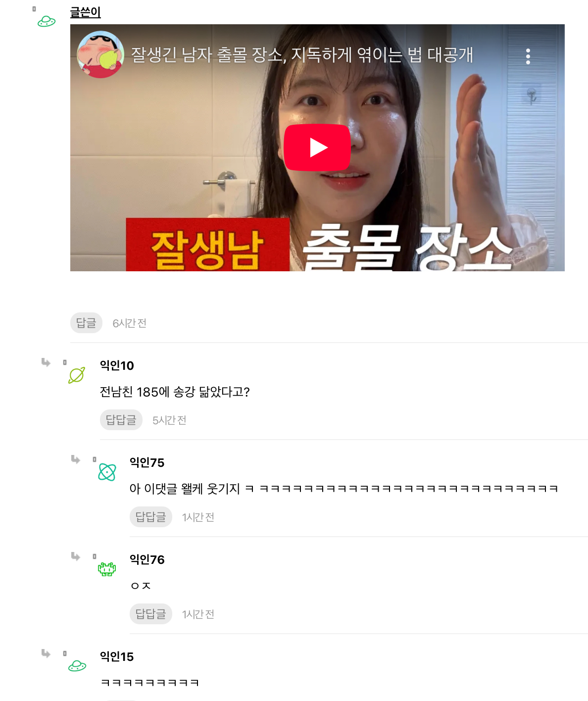
Task: Click the 글쓴이 author name
Action: (86, 12)
